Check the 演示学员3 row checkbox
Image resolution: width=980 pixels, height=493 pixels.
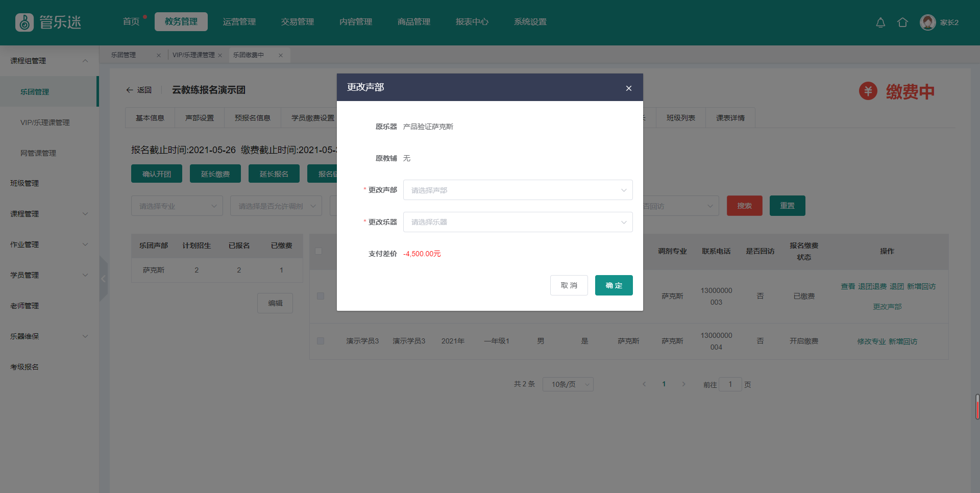[x=321, y=341]
